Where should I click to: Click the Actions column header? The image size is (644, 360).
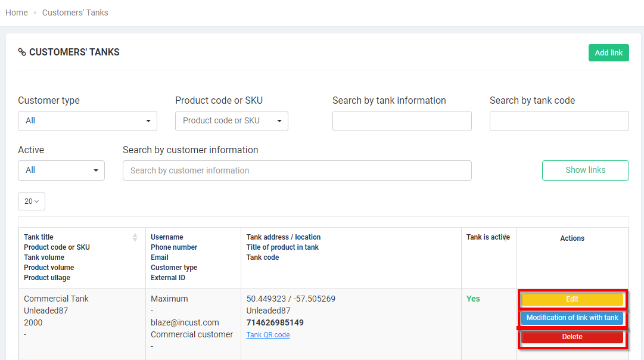click(572, 238)
